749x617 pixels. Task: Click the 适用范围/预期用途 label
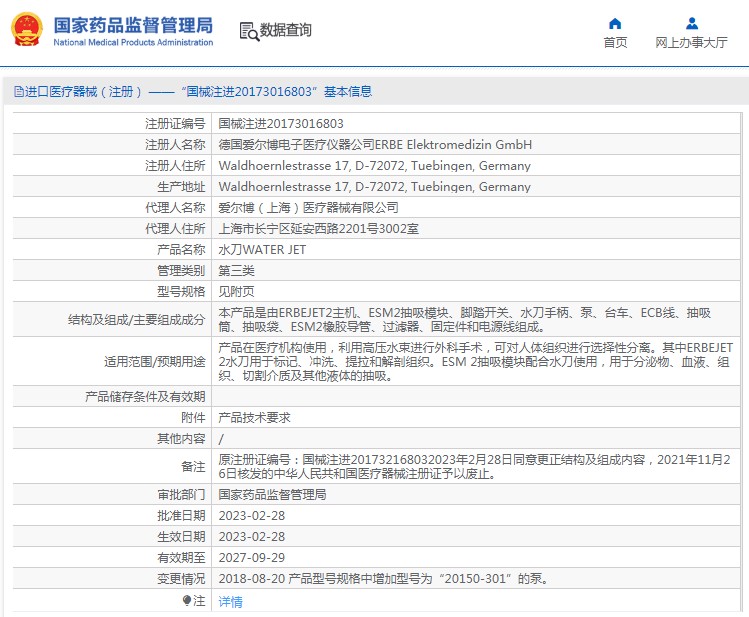point(154,362)
